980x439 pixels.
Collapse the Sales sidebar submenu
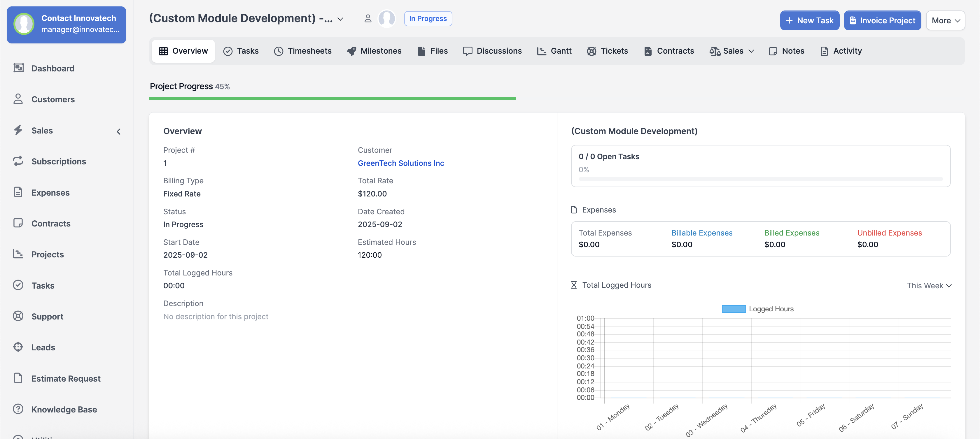pyautogui.click(x=118, y=131)
